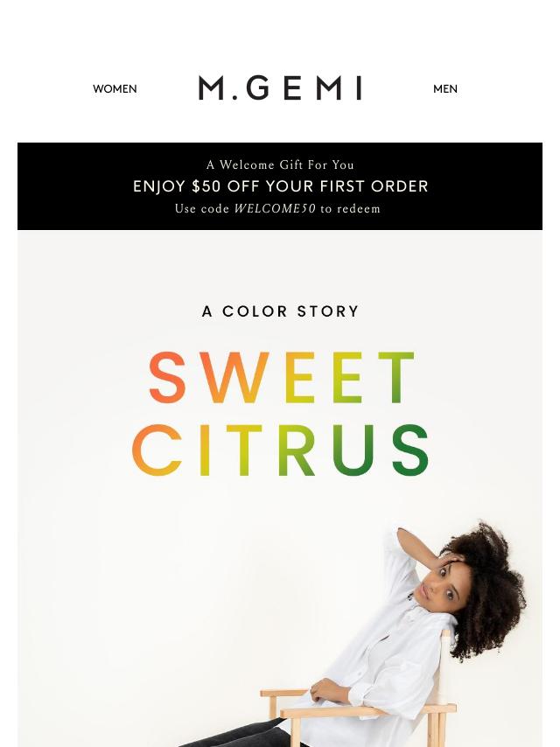Click the green final S in CITRUS

tap(409, 450)
